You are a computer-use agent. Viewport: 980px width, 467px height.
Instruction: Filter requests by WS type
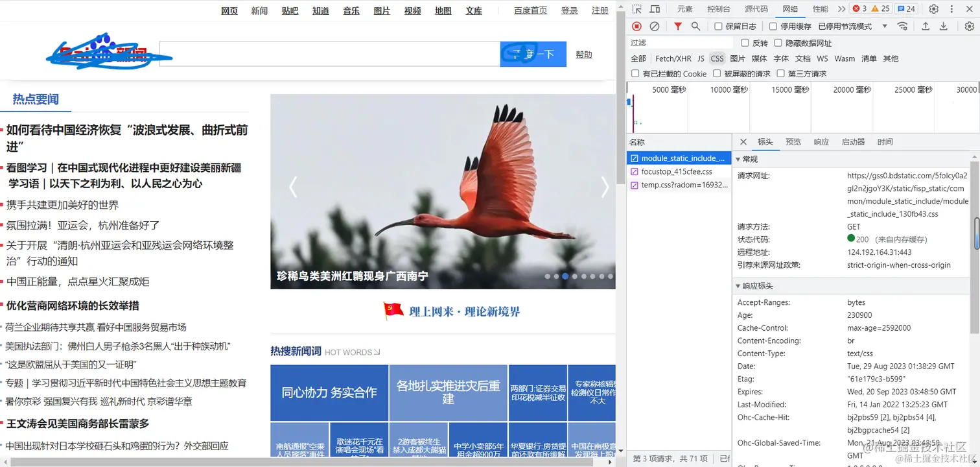click(x=822, y=58)
